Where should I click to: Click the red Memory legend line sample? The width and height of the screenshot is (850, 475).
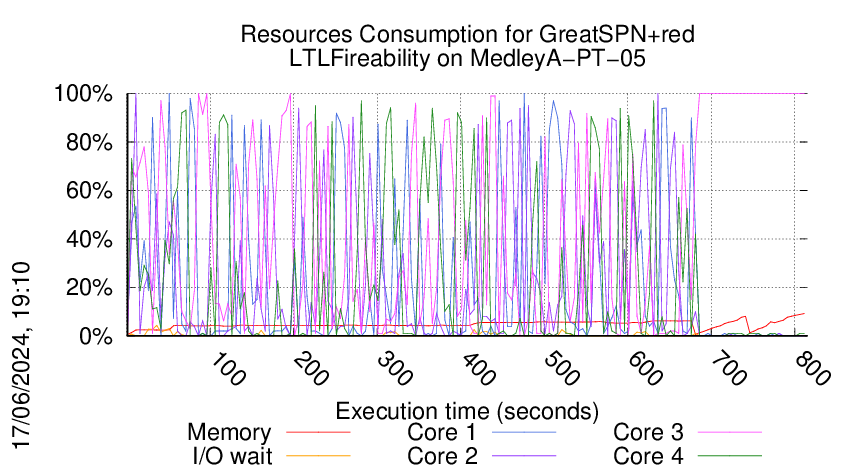318,432
